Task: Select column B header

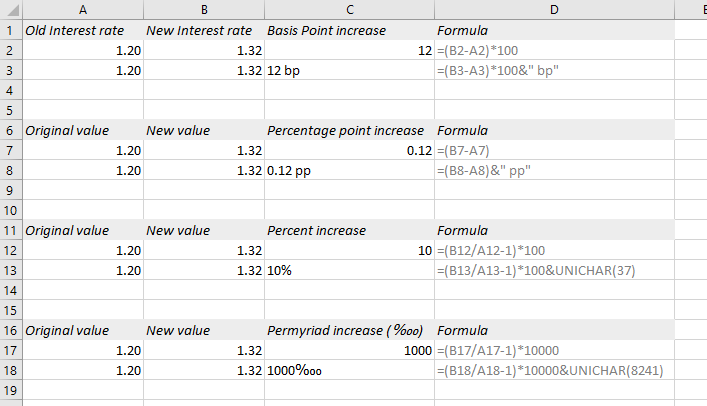Action: [x=204, y=9]
